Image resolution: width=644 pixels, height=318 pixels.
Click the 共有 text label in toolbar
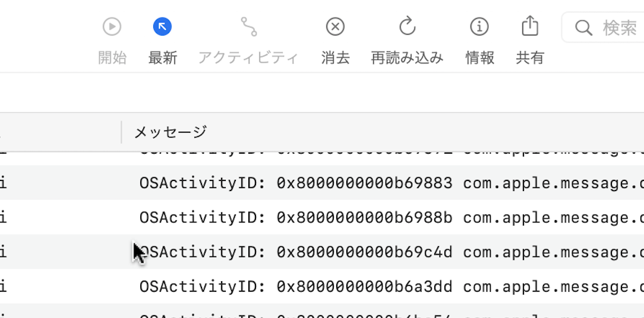click(x=530, y=58)
